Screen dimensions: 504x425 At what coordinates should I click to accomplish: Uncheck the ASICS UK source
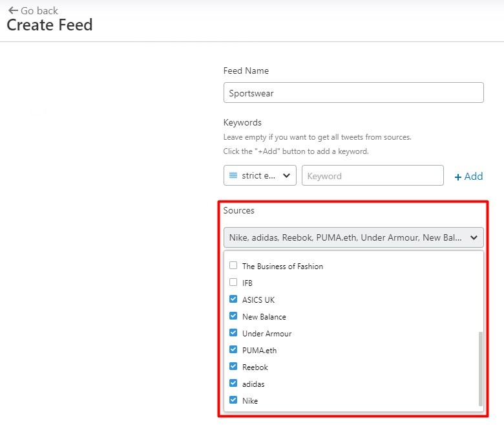click(233, 300)
